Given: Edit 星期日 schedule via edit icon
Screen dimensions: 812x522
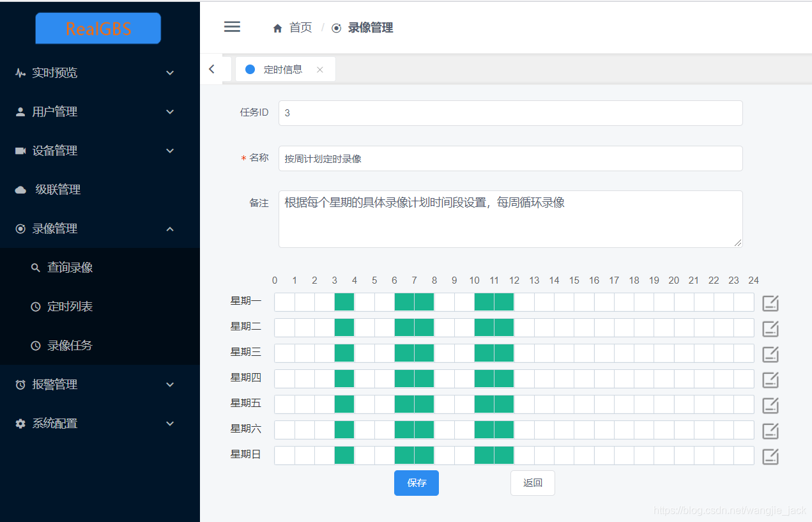Looking at the screenshot, I should 770,456.
